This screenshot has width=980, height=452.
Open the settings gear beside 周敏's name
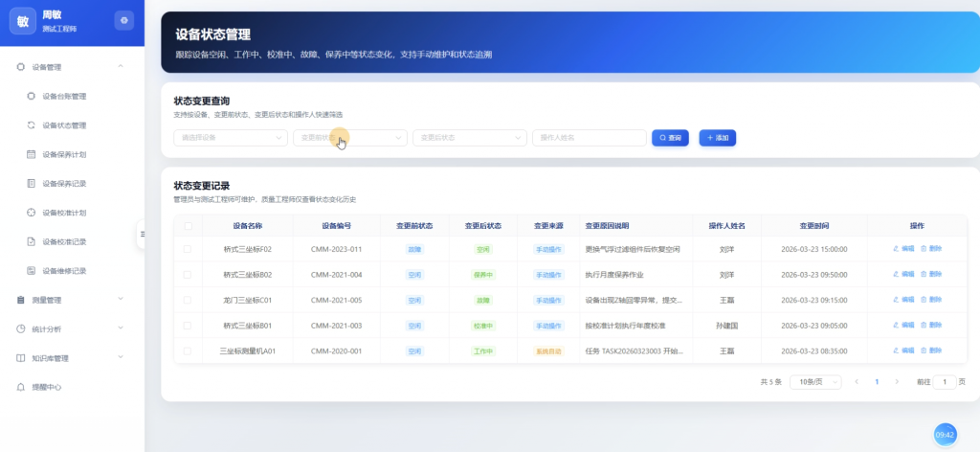123,21
